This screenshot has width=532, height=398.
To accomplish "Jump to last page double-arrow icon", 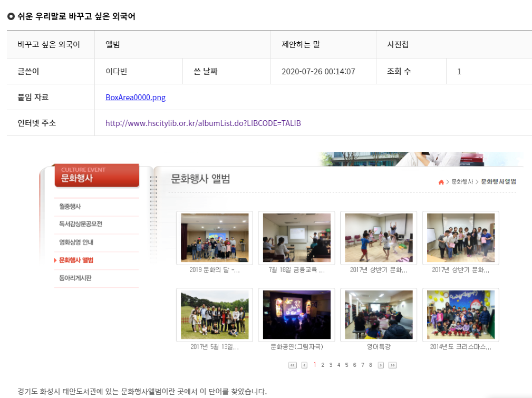I will (x=393, y=365).
